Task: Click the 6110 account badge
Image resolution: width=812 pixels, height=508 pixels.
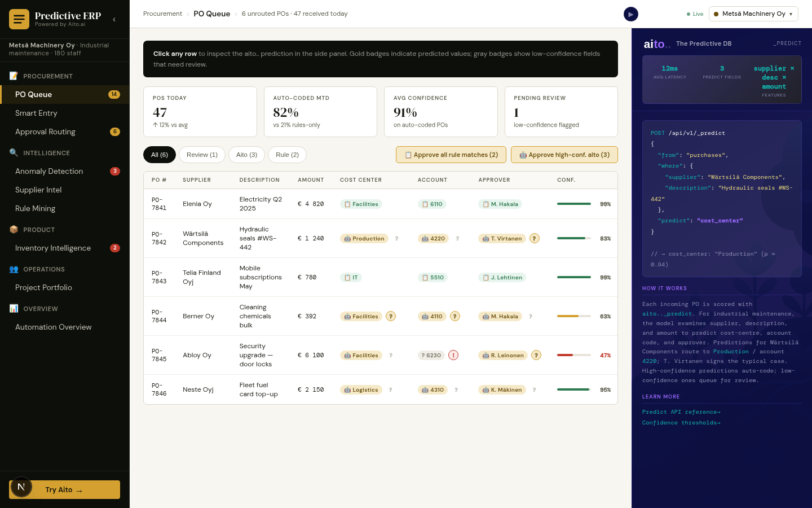Action: click(x=432, y=204)
